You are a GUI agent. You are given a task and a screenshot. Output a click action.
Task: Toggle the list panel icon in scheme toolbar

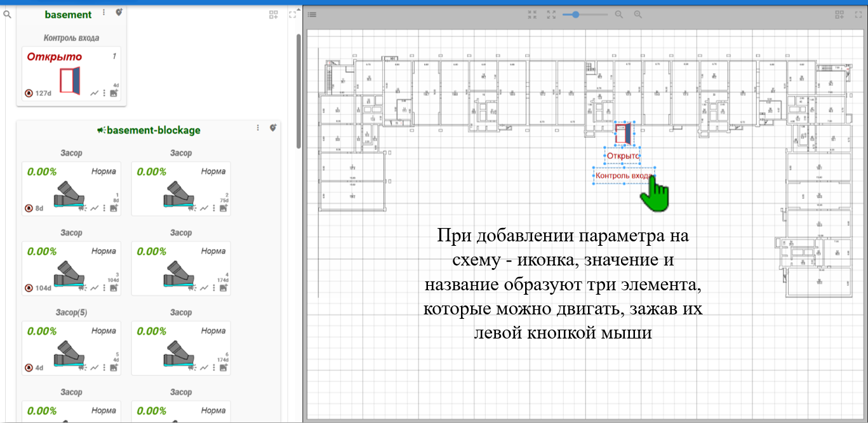coord(312,15)
